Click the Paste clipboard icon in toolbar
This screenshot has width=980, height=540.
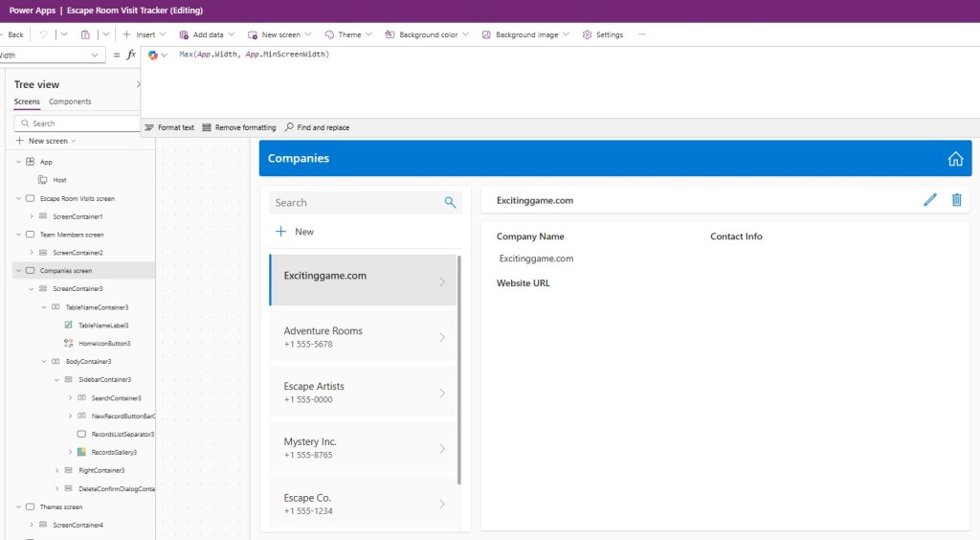coord(85,34)
